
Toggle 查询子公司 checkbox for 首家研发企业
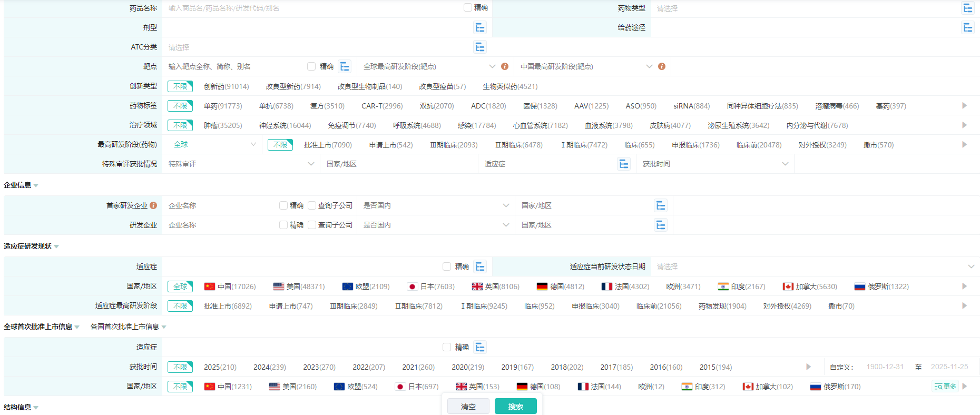pos(312,205)
